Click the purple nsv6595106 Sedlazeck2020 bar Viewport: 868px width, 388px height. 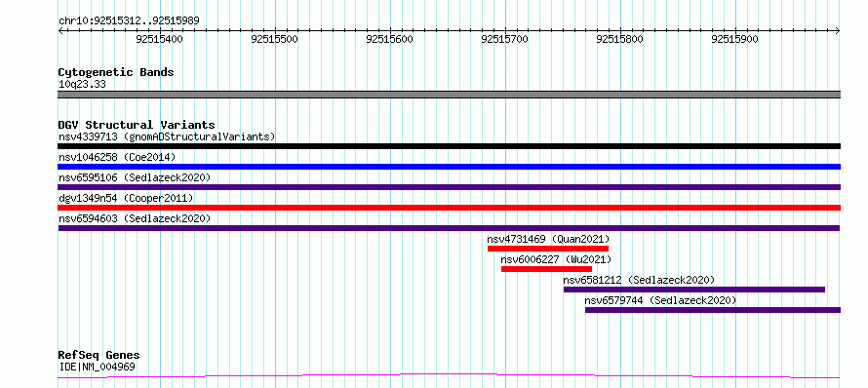tap(449, 187)
